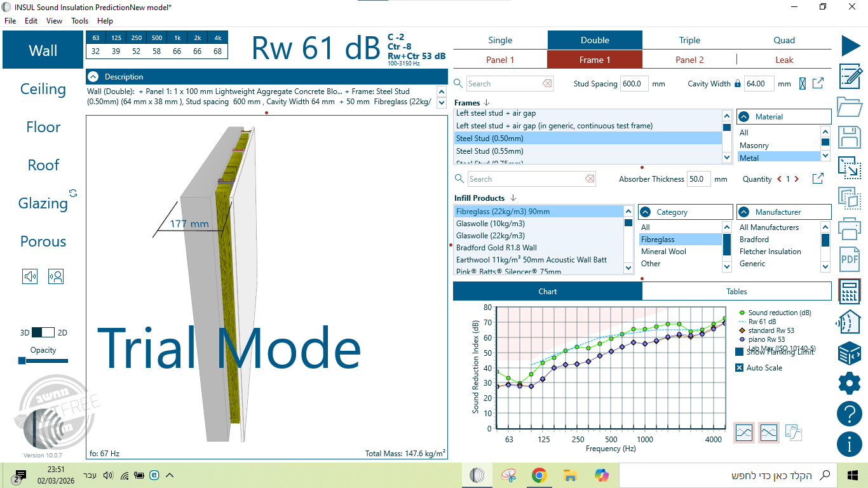Open the PDF export icon
Image resolution: width=868 pixels, height=488 pixels.
tap(850, 259)
